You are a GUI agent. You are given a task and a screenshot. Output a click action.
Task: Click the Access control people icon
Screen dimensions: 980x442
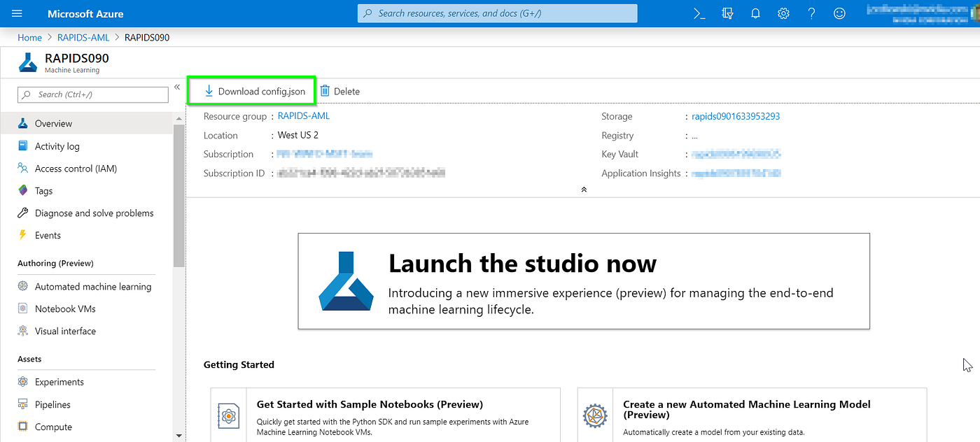tap(22, 169)
